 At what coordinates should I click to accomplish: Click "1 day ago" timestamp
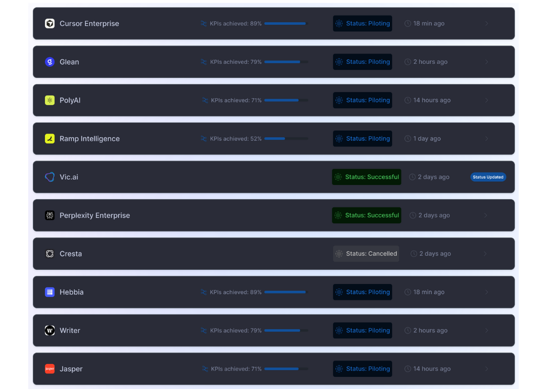427,138
